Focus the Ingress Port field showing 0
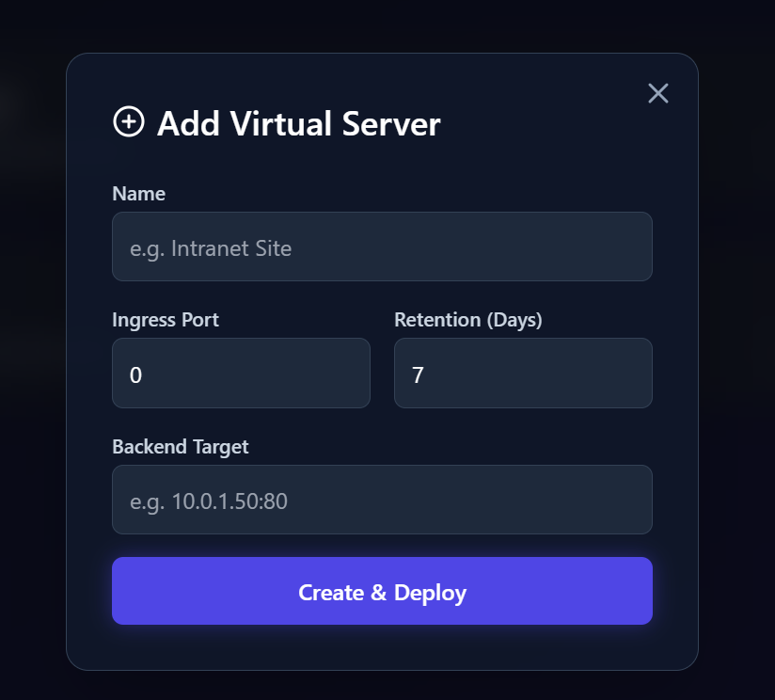 coord(241,373)
